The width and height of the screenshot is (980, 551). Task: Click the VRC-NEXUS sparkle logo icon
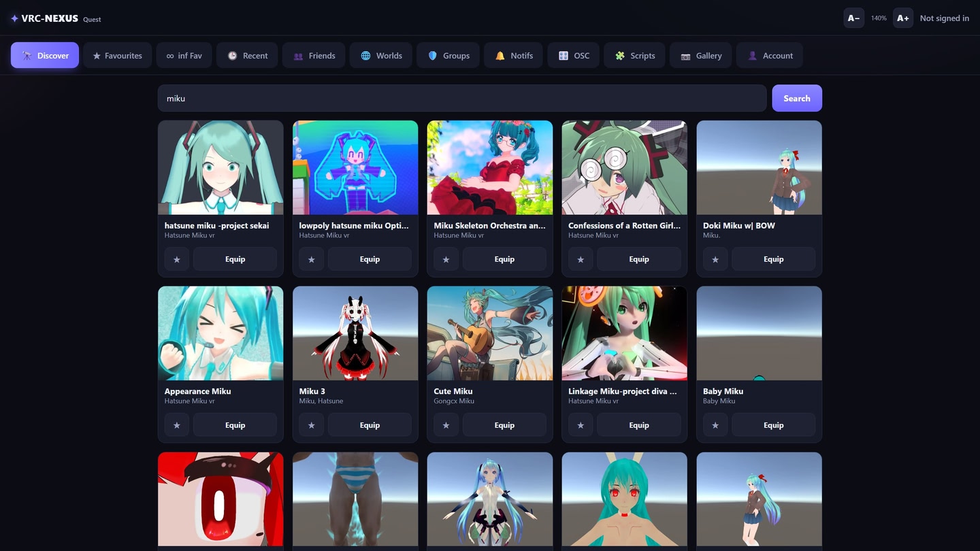click(14, 18)
